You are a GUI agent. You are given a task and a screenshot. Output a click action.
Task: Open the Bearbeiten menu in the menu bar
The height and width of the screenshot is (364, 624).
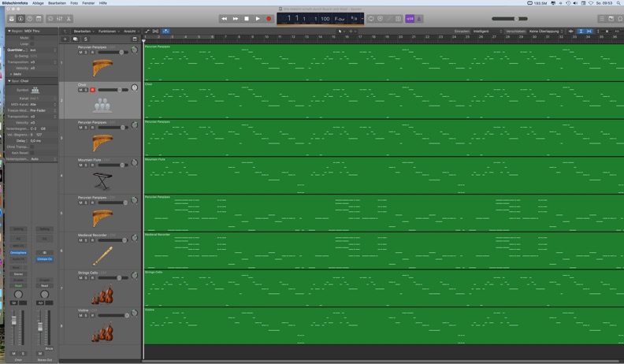coord(57,3)
